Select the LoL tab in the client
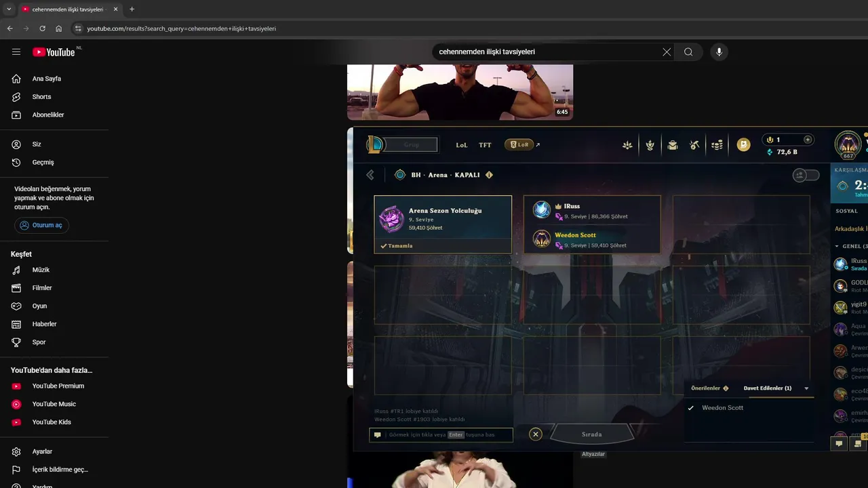The image size is (868, 488). click(462, 145)
